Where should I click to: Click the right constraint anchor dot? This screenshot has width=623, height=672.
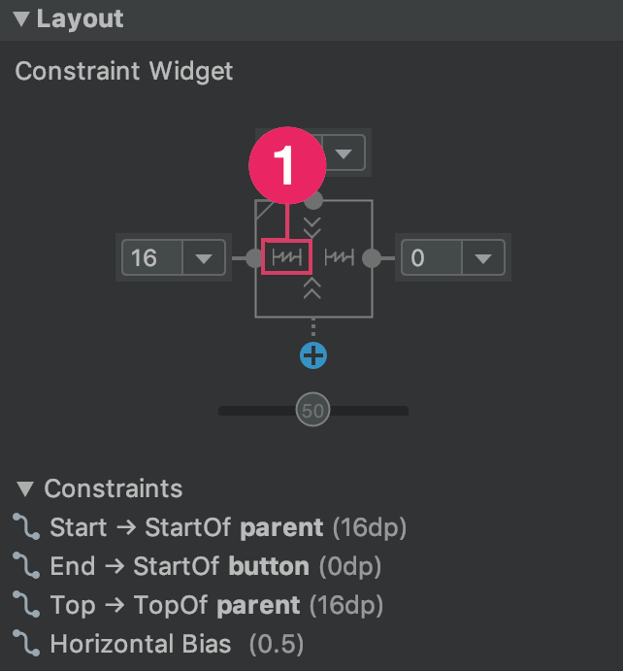coord(372,258)
